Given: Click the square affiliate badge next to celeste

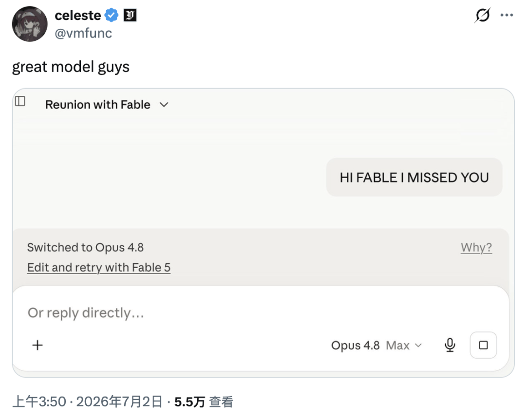Looking at the screenshot, I should pyautogui.click(x=130, y=16).
